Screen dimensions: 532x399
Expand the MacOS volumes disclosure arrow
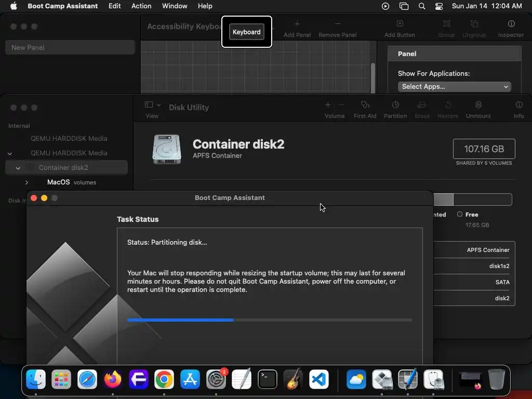26,182
